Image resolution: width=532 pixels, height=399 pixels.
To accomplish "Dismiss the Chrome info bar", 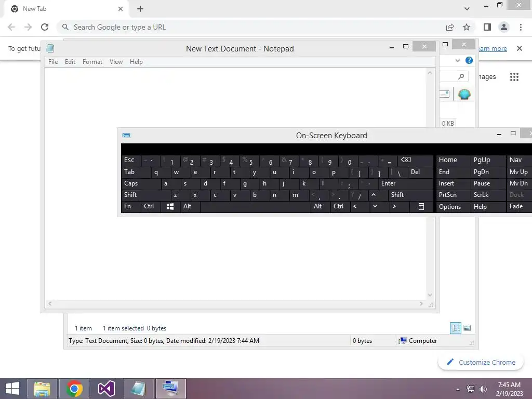I will point(520,48).
